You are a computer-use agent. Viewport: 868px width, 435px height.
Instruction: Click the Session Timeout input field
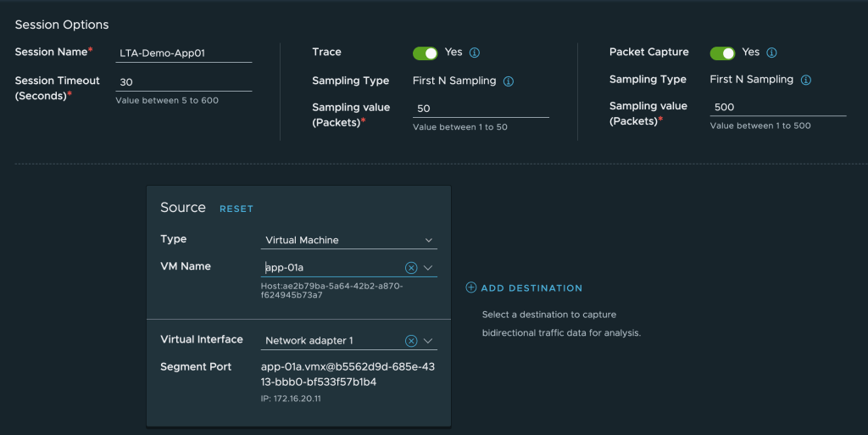pos(184,82)
